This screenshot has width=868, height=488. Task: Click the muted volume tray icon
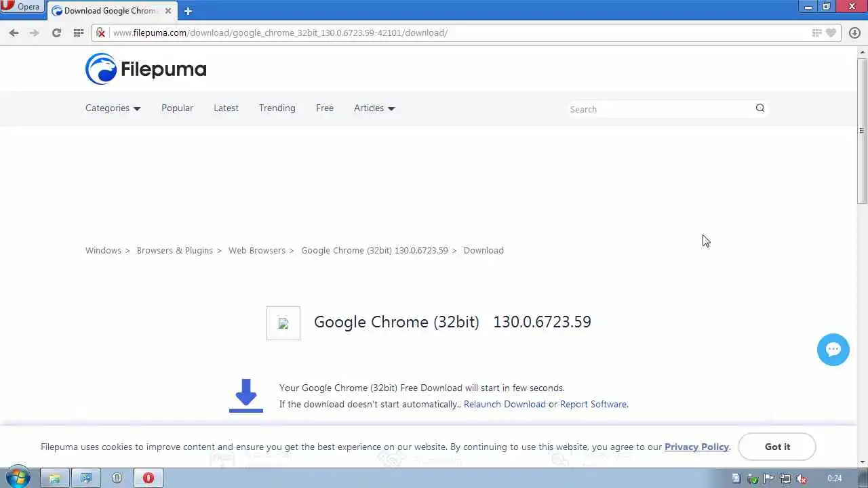(802, 479)
